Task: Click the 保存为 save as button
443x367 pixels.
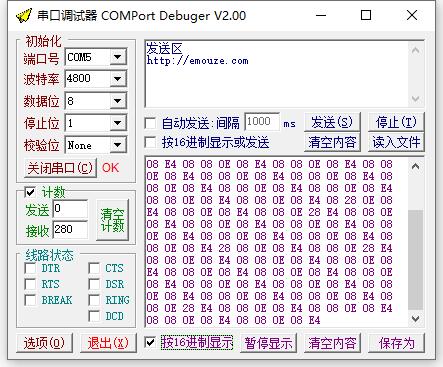Action: (396, 343)
